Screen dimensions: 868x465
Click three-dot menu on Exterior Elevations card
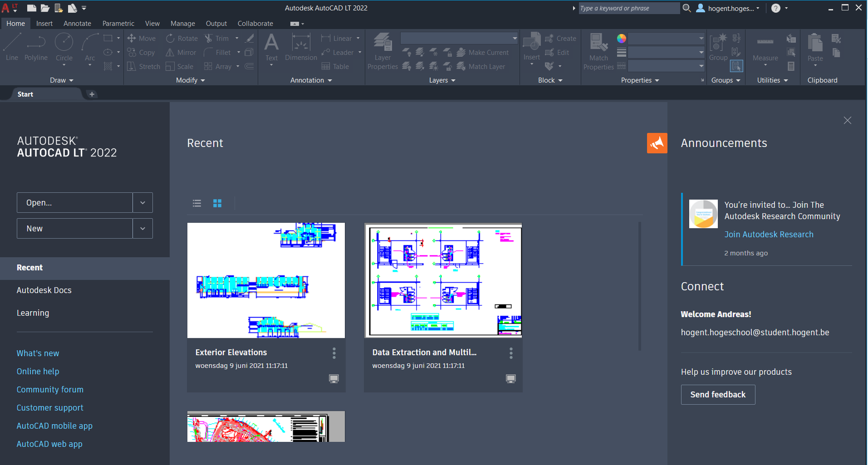[x=334, y=353]
